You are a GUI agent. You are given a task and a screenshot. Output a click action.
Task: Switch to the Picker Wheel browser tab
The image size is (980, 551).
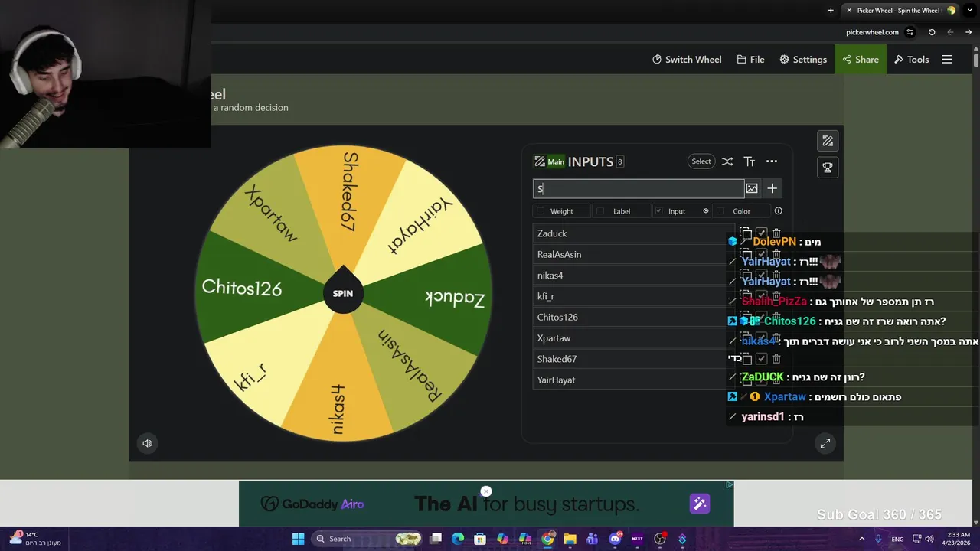(x=899, y=10)
